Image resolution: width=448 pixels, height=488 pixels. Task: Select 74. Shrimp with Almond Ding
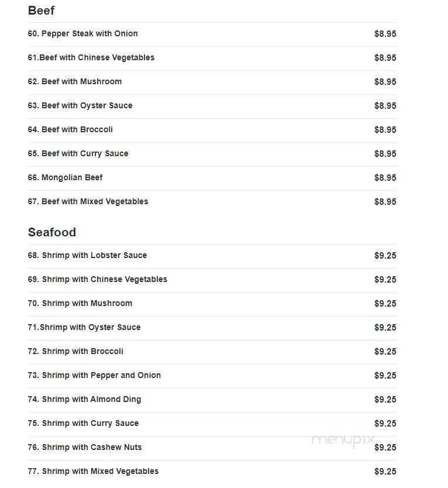tap(212, 400)
